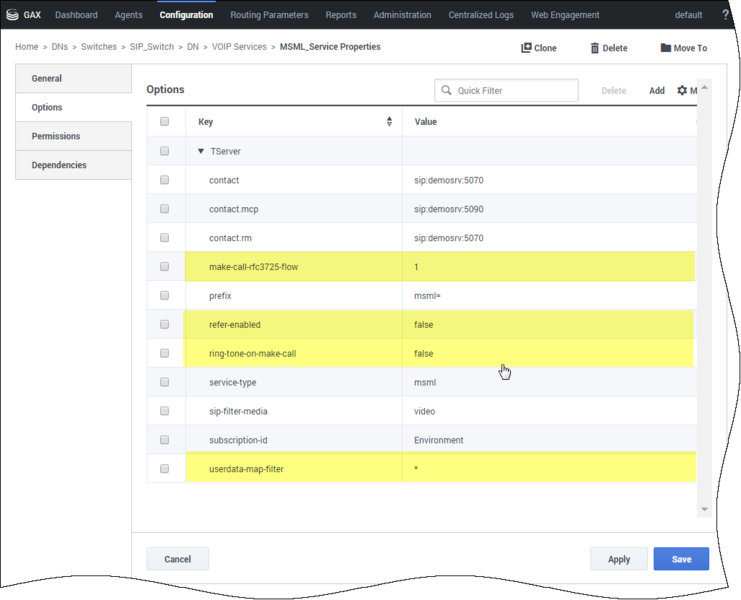Screen dimensions: 741x600
Task: Click the Add option button
Action: click(x=656, y=90)
